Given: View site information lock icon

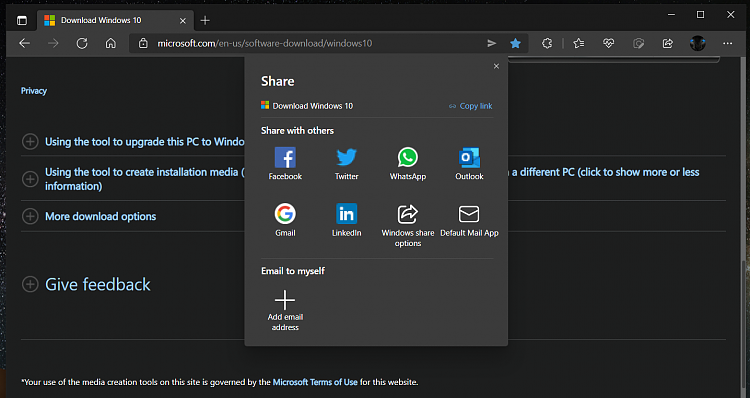Looking at the screenshot, I should coord(143,44).
